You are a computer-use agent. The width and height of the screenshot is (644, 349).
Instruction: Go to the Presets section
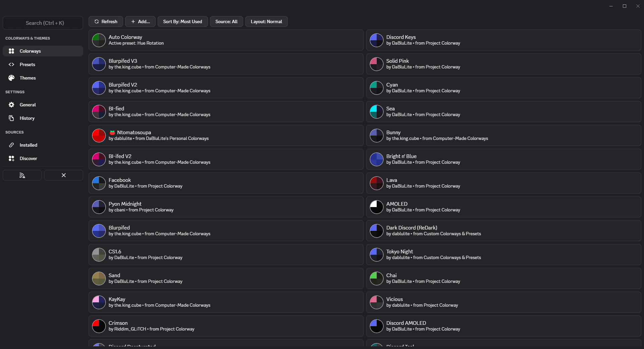(x=27, y=64)
